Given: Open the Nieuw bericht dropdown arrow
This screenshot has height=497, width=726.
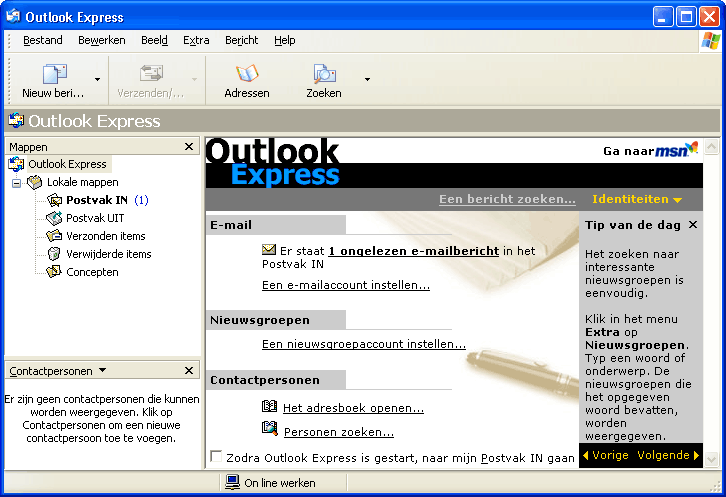Looking at the screenshot, I should (x=97, y=79).
